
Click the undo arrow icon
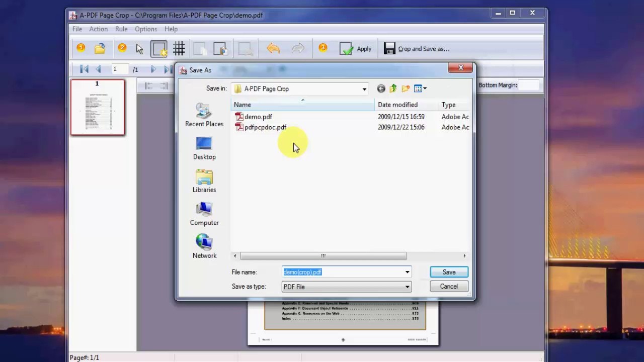tap(273, 49)
